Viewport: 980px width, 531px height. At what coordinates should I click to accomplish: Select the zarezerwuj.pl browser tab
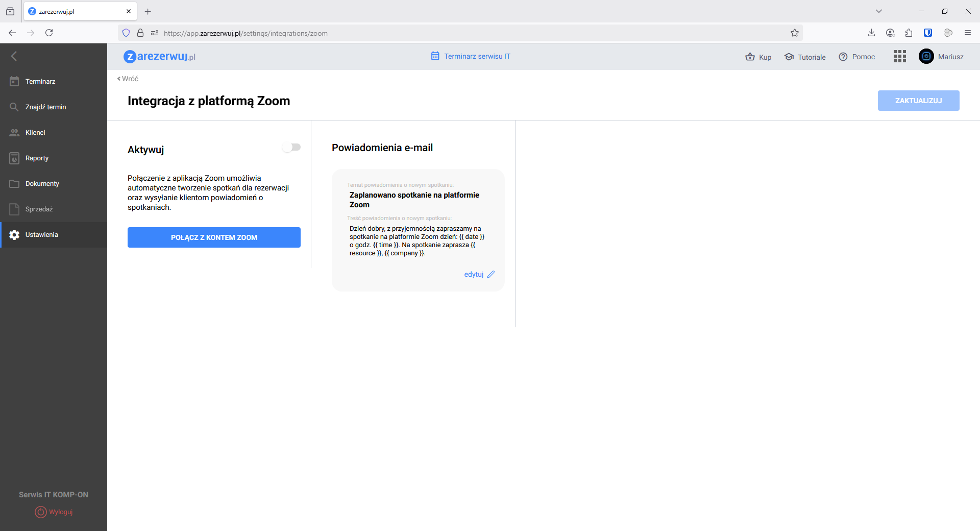pos(80,11)
